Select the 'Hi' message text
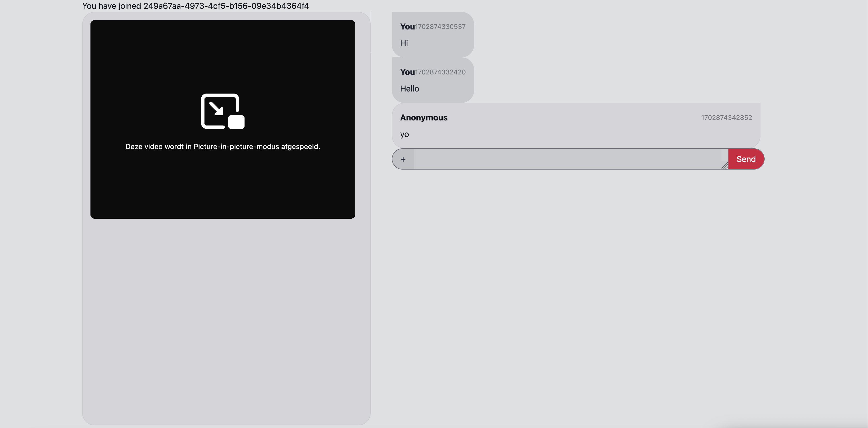This screenshot has width=868, height=428. tap(404, 43)
